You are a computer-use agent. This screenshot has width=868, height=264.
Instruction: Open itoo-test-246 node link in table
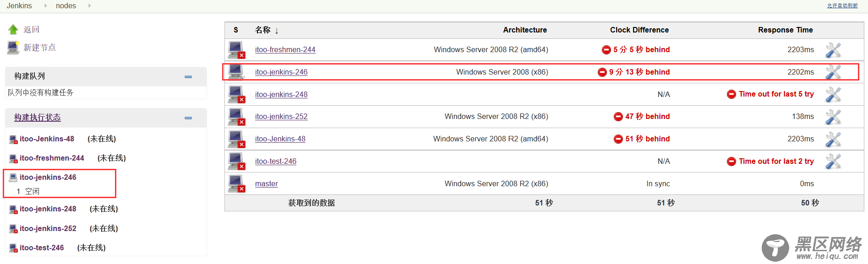coord(276,161)
